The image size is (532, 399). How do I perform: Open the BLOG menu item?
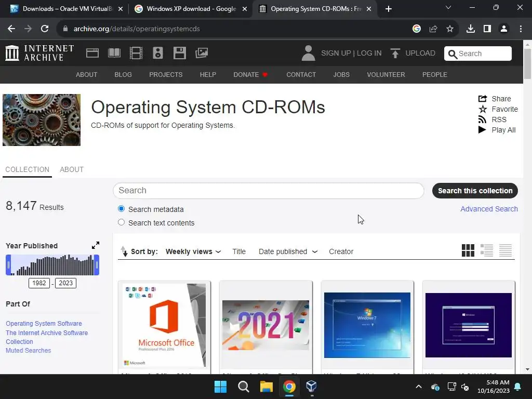point(123,75)
